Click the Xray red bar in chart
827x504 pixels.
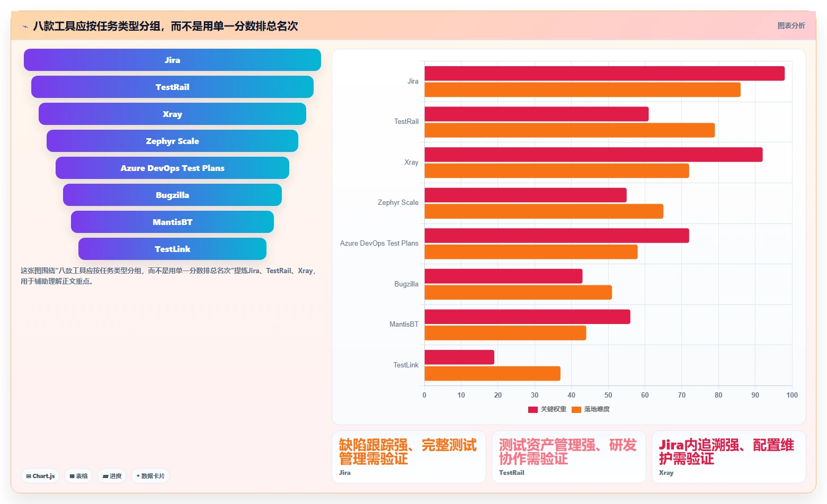(x=593, y=155)
